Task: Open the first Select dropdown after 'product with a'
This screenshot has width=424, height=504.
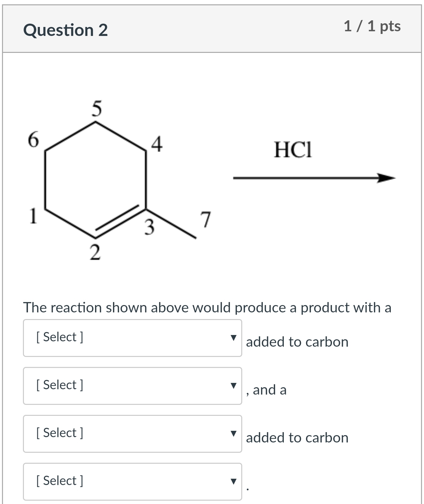Action: (x=132, y=338)
